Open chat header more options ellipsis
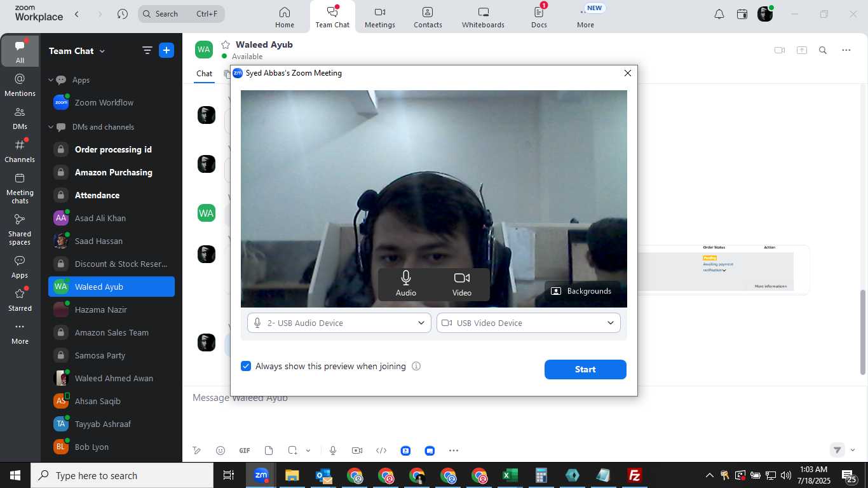 [x=846, y=50]
